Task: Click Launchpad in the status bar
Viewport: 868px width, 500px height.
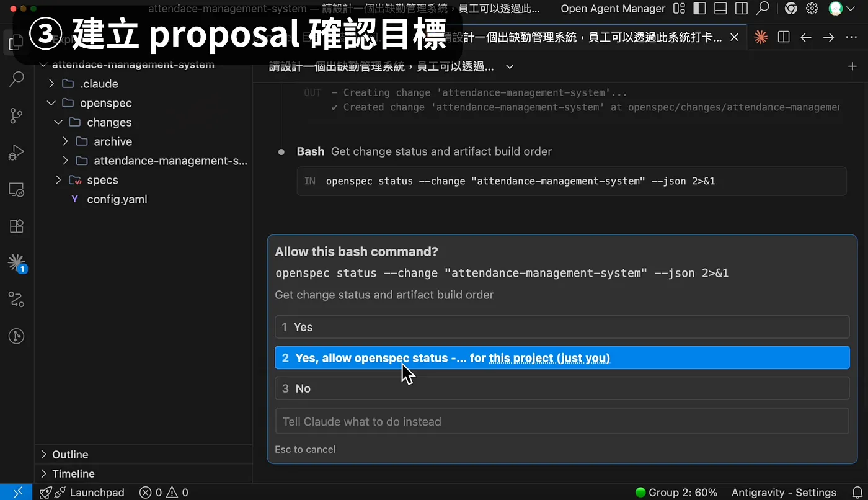Action: (x=82, y=493)
